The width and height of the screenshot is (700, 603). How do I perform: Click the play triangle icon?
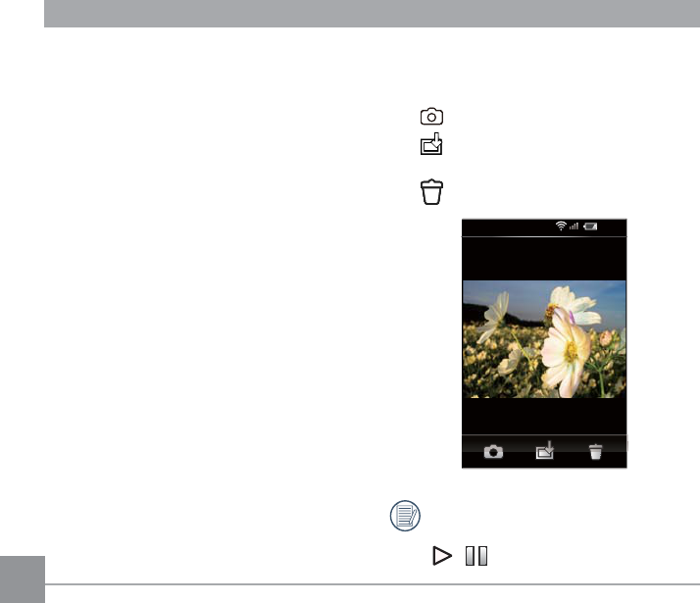click(x=442, y=556)
